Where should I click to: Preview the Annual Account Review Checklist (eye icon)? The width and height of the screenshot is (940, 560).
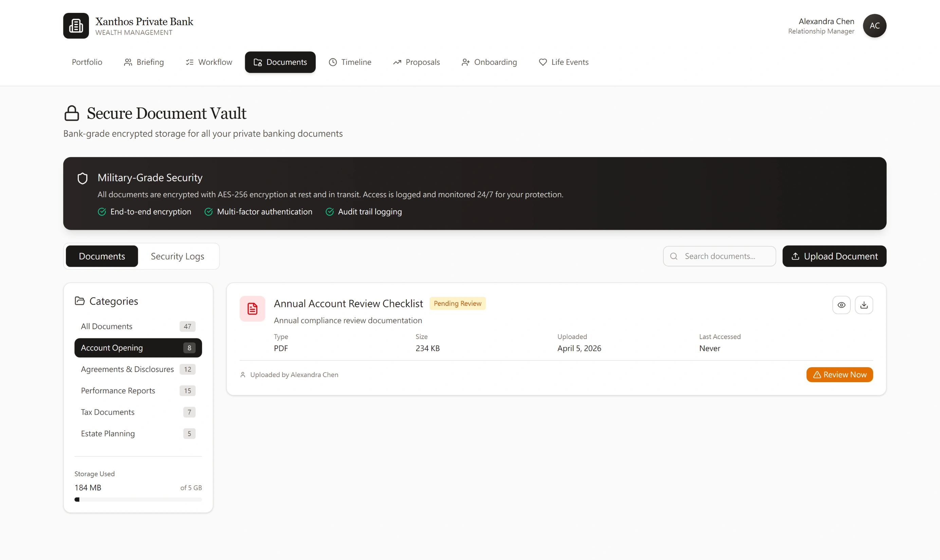tap(841, 305)
